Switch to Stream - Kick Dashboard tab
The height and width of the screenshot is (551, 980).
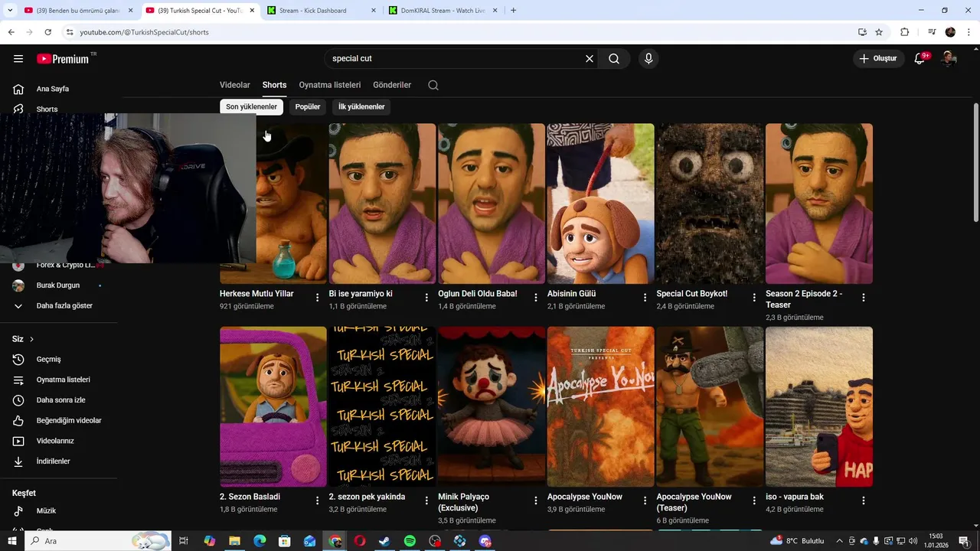coord(322,10)
